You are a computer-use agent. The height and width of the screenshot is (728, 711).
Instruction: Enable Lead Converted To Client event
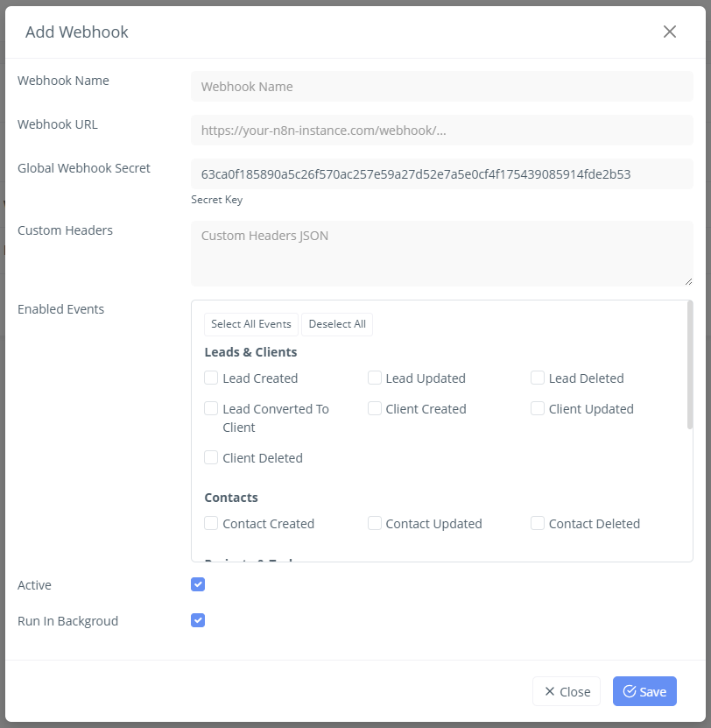pos(211,408)
